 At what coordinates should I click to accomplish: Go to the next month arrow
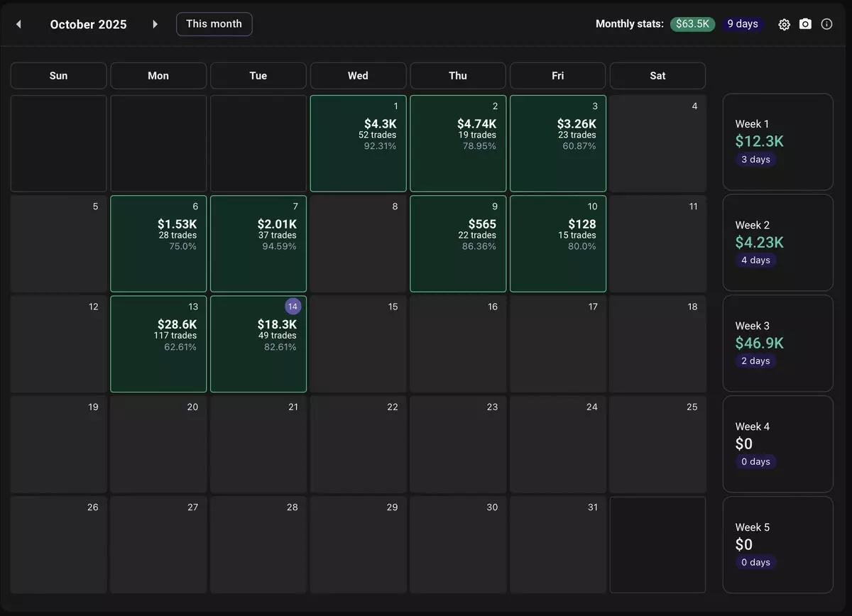click(x=155, y=24)
